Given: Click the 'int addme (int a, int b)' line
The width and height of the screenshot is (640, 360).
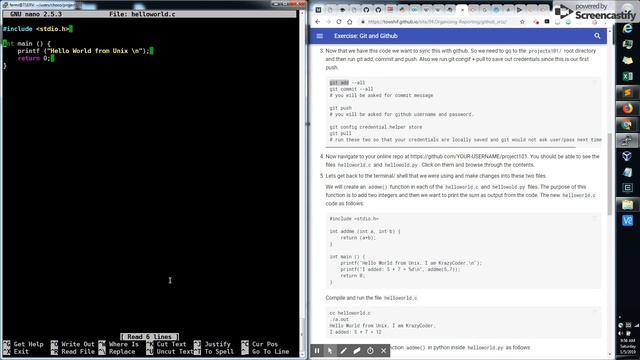Looking at the screenshot, I should click(x=365, y=231).
